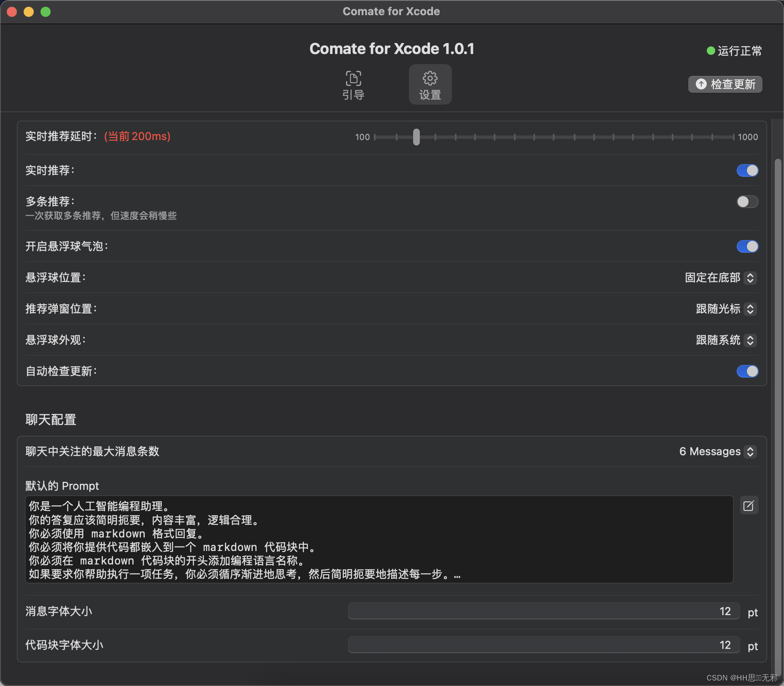Open the 悬浮球外观 dropdown showing 跟随系统
Viewport: 784px width, 686px height.
pos(726,340)
